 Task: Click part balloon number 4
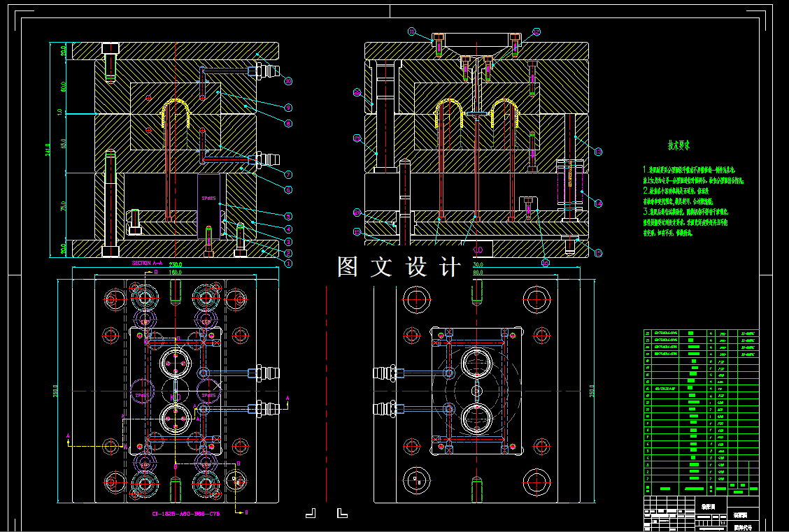[288, 229]
